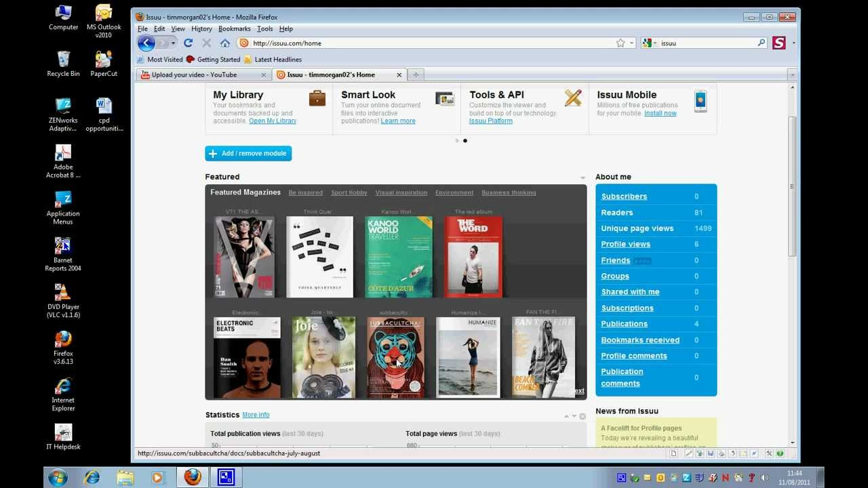Click the search magnifier icon

pyautogui.click(x=762, y=43)
